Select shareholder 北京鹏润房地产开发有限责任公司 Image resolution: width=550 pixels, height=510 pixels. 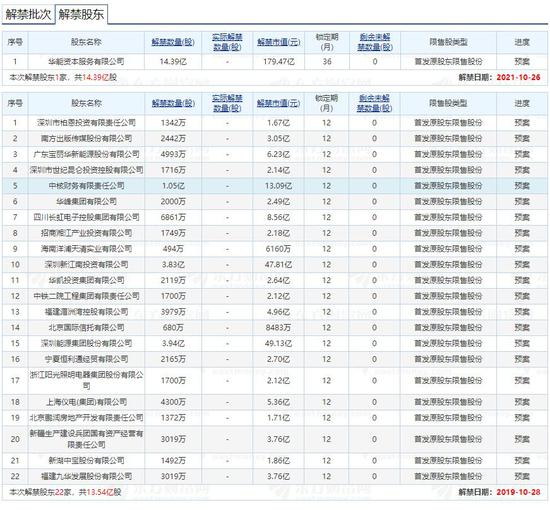click(86, 418)
